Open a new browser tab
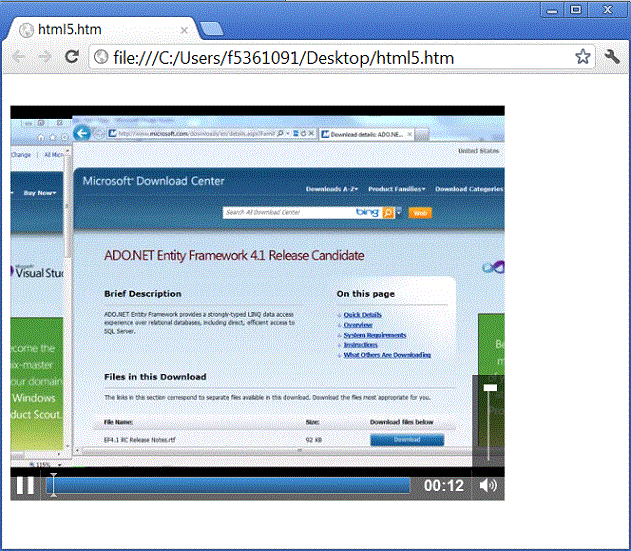 pos(210,29)
